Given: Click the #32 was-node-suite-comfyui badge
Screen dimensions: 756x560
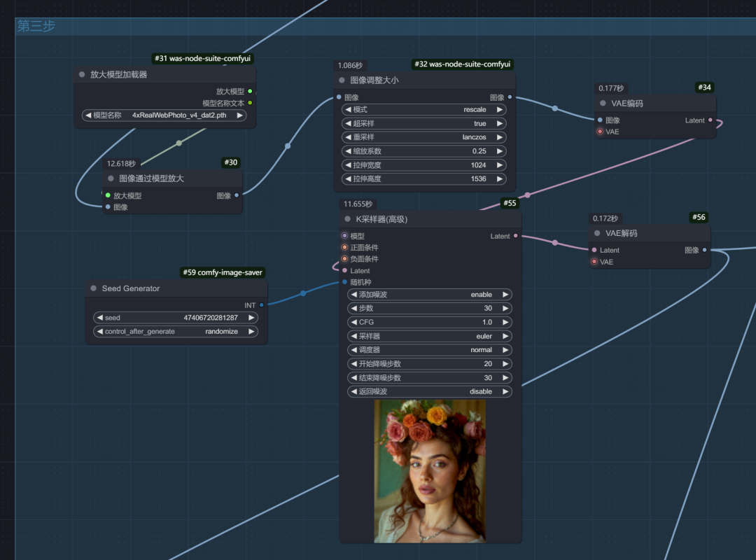Looking at the screenshot, I should point(463,64).
